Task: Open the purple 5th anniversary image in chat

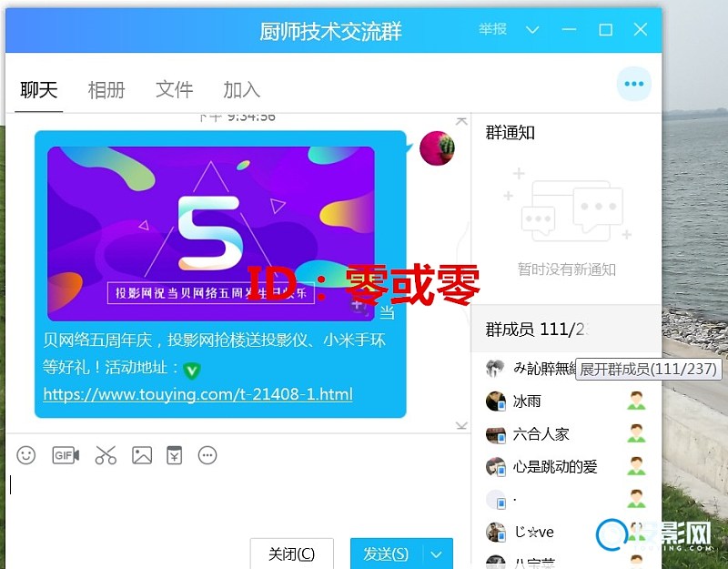Action: tap(211, 234)
